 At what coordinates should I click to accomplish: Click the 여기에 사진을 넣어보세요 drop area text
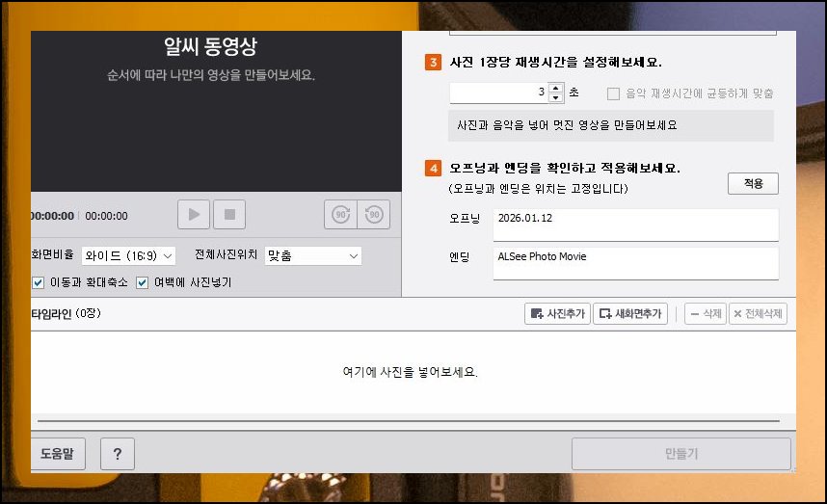(410, 372)
